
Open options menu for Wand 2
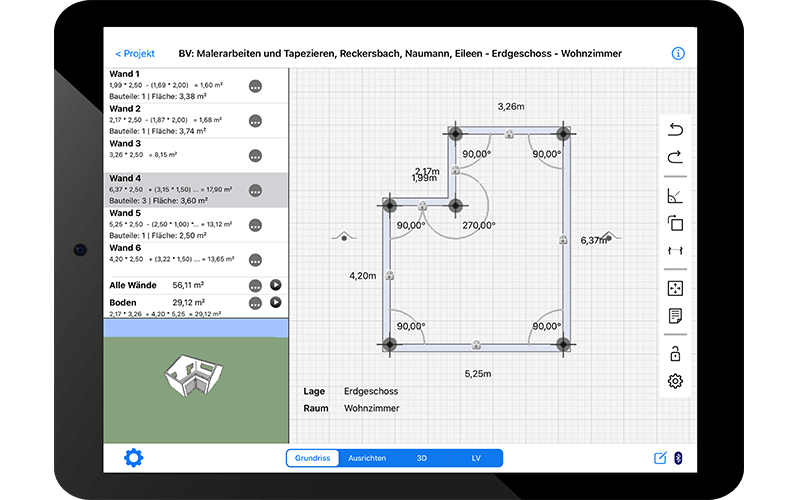(x=255, y=121)
